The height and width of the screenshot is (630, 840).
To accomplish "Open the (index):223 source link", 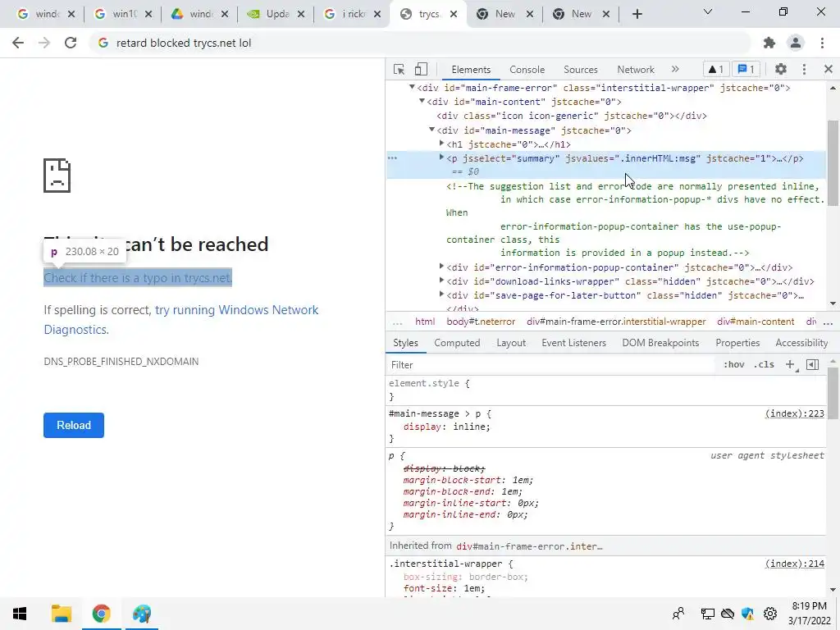I will [x=794, y=413].
